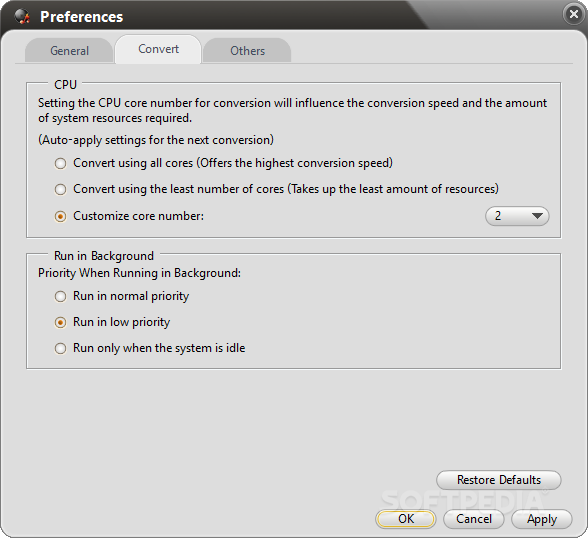Click the Customize core number label text

(x=138, y=216)
